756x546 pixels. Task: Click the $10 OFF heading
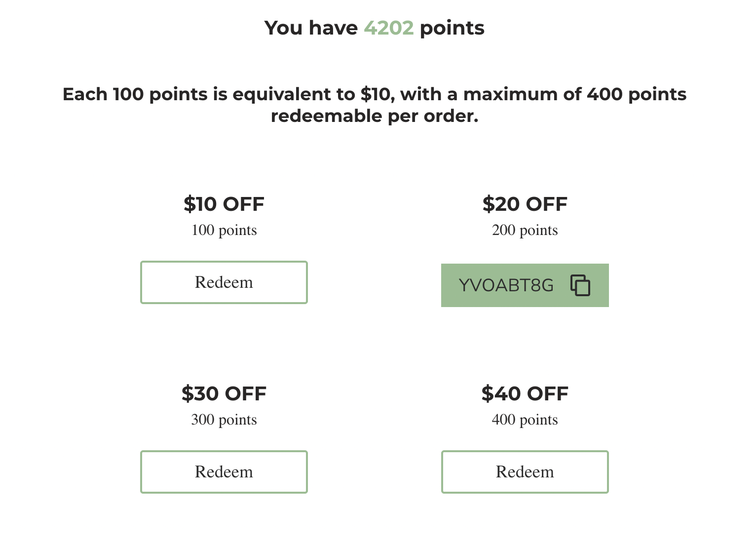224,204
